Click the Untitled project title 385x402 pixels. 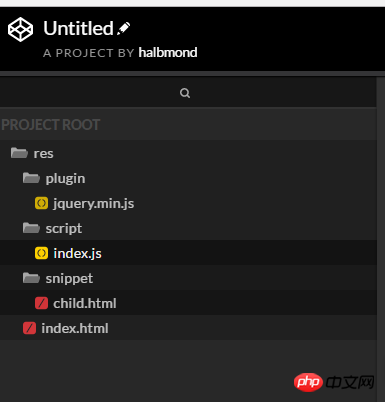[x=79, y=28]
